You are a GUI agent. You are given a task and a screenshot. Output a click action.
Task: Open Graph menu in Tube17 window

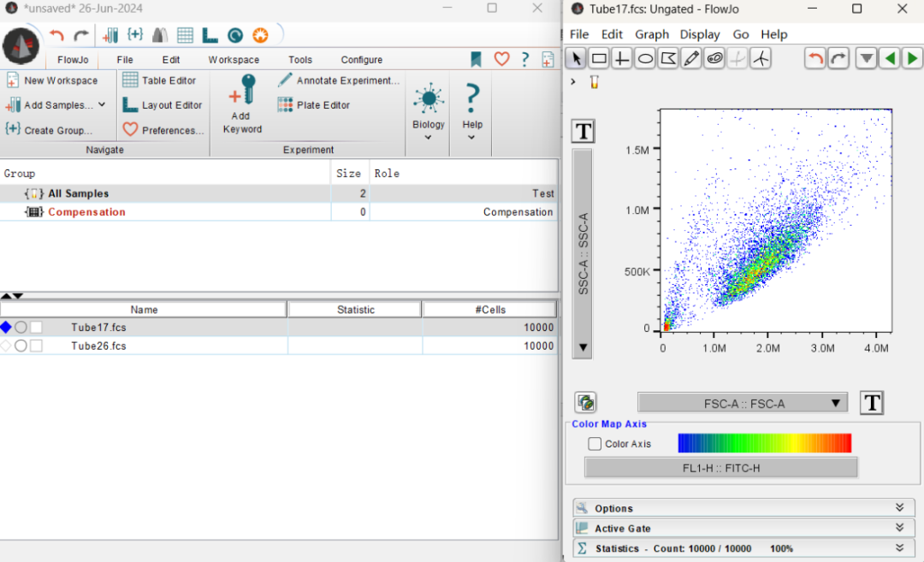tap(651, 34)
